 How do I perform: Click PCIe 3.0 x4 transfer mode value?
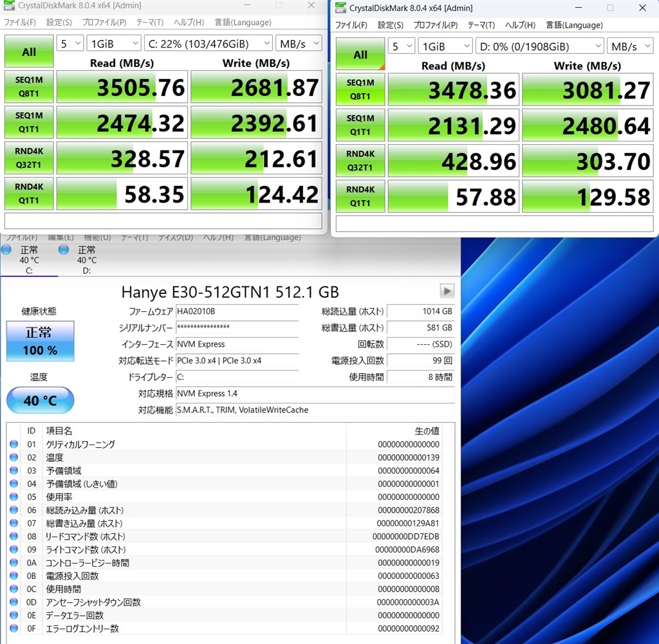click(x=237, y=360)
